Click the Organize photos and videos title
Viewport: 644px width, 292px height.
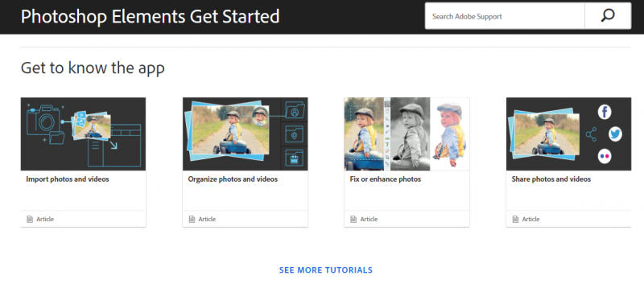point(233,179)
